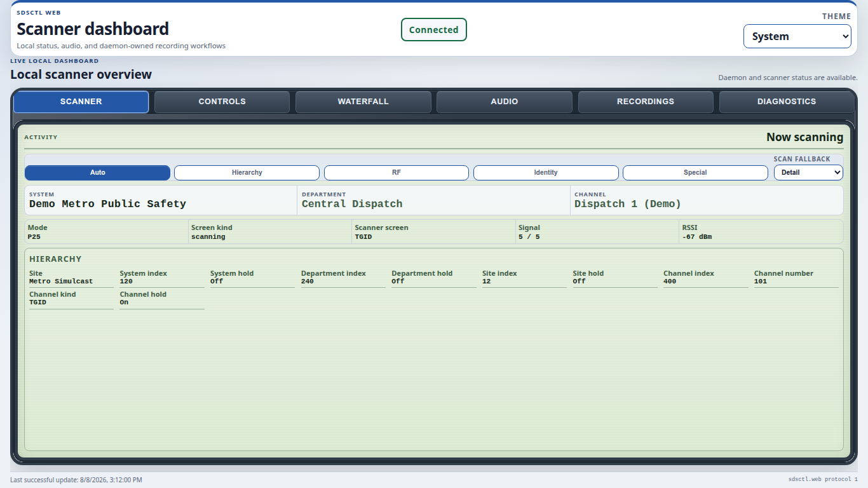Open the Recordings tab
Viewport: 868px width, 488px height.
[646, 102]
